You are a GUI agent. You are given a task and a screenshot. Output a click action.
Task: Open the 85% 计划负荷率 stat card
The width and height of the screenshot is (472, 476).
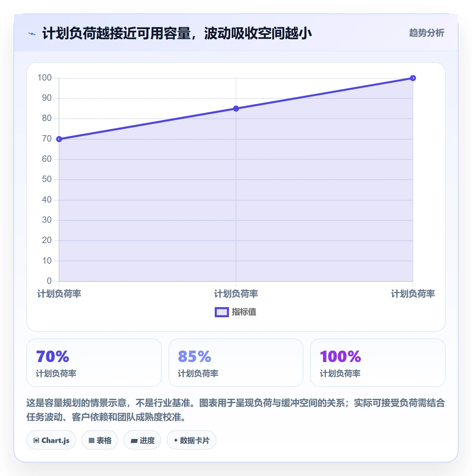pyautogui.click(x=236, y=363)
